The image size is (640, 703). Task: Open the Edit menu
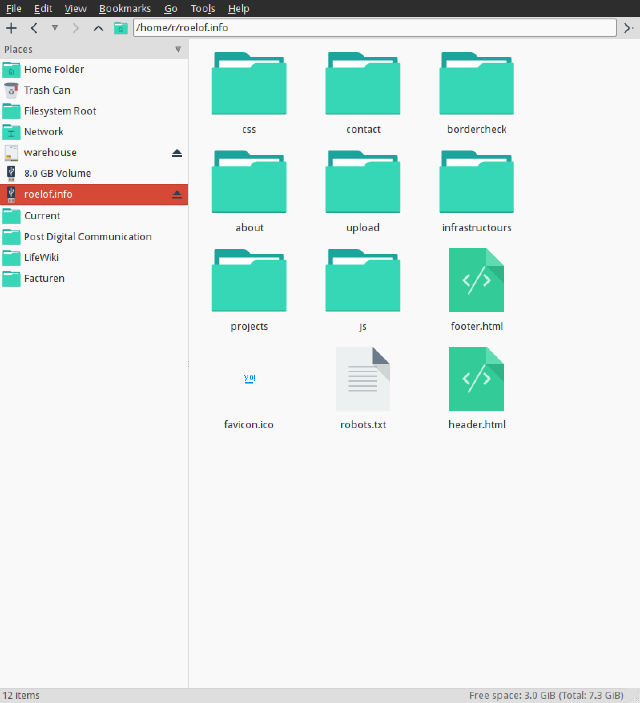click(x=43, y=9)
